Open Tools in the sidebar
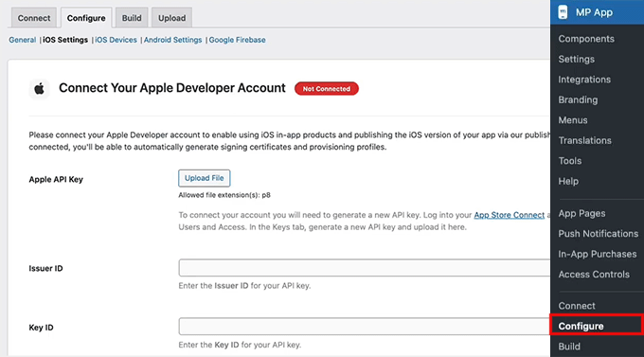 (x=570, y=161)
